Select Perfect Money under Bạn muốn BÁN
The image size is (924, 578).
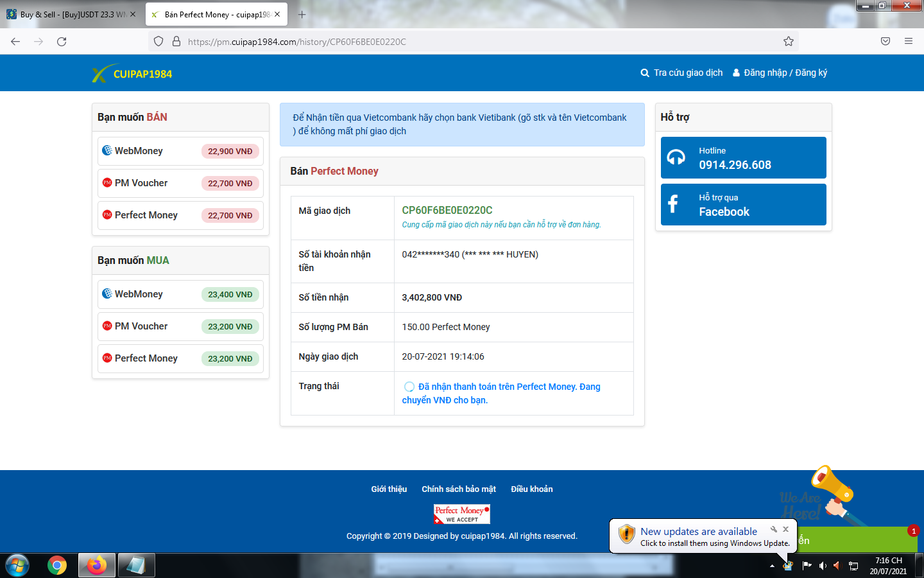[x=180, y=215]
